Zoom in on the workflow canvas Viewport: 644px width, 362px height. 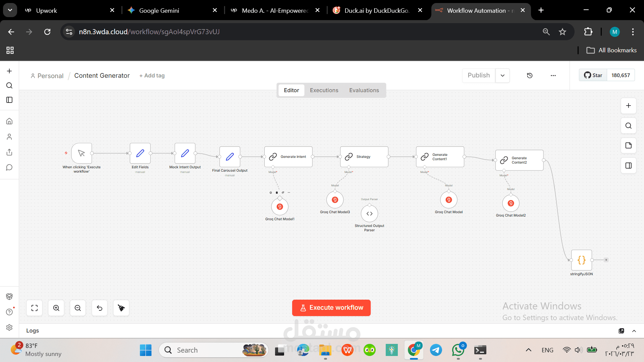[x=56, y=308]
